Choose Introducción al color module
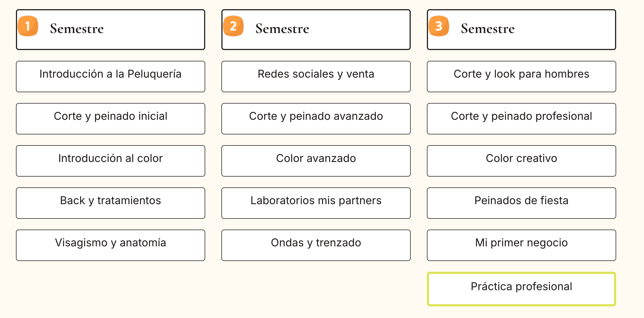Image resolution: width=644 pixels, height=318 pixels. pos(111,161)
